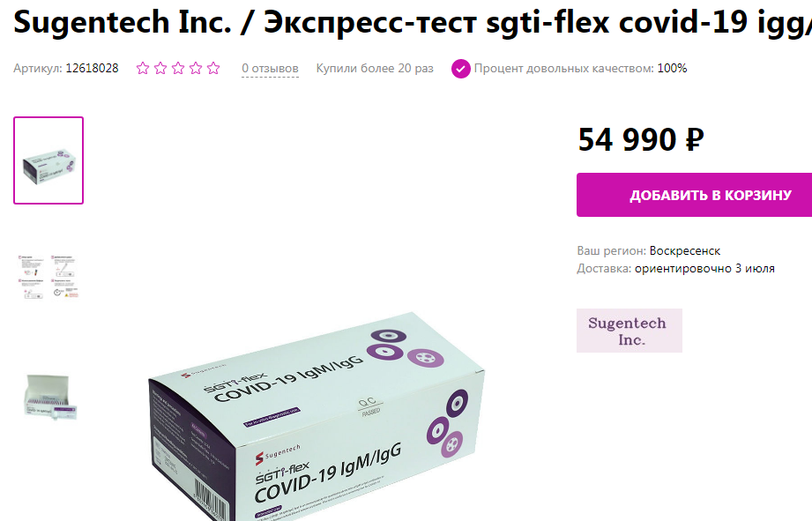The height and width of the screenshot is (521, 812).
Task: Add product to cart with 'Добавить в корзину'
Action: pyautogui.click(x=694, y=195)
